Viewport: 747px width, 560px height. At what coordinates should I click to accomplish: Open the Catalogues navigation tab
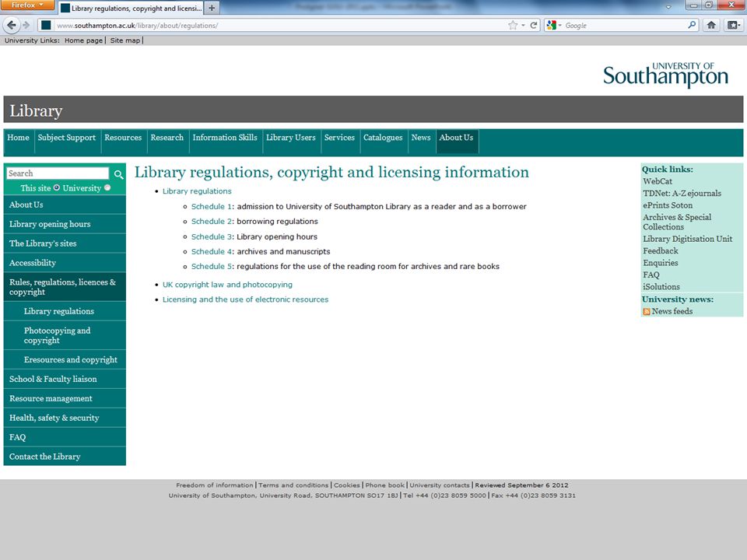(x=383, y=138)
